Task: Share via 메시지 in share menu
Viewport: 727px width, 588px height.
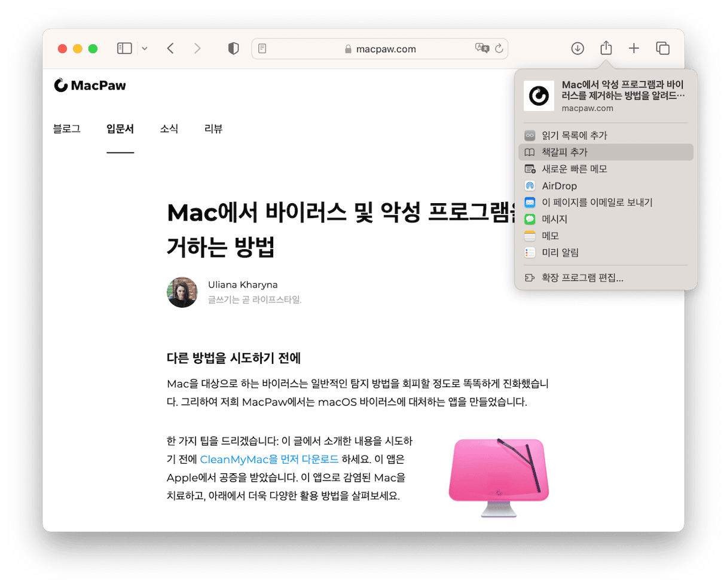Action: (x=606, y=219)
